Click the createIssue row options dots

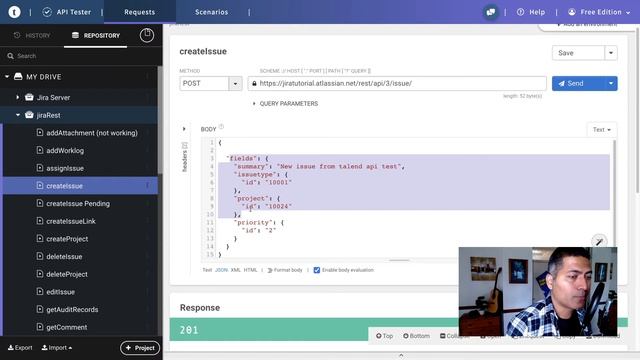[x=147, y=186]
